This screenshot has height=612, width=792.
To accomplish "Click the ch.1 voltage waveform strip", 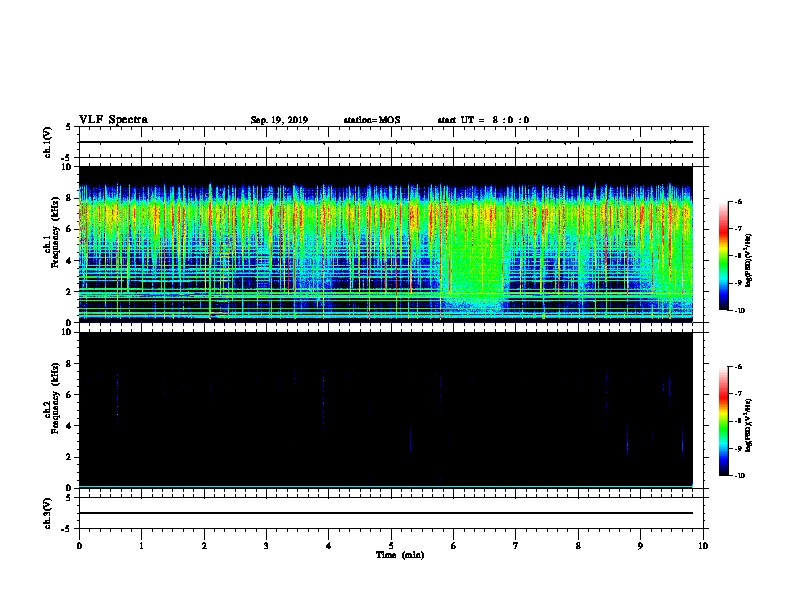I will 391,142.
